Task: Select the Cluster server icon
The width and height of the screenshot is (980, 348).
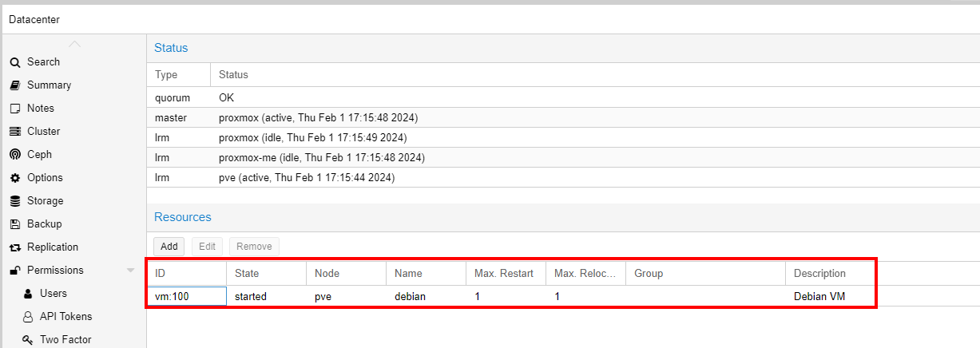Action: [x=14, y=132]
